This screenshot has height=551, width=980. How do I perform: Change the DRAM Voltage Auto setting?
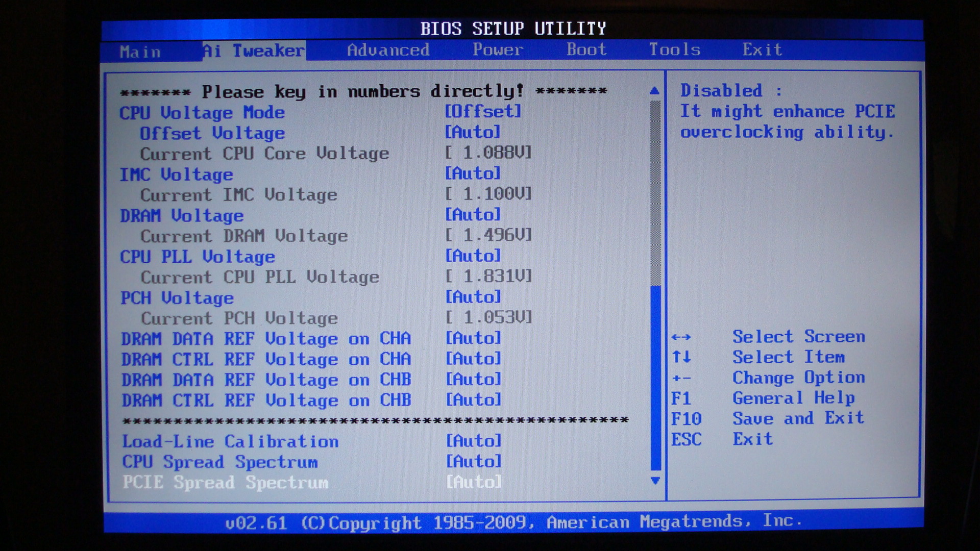click(x=473, y=215)
